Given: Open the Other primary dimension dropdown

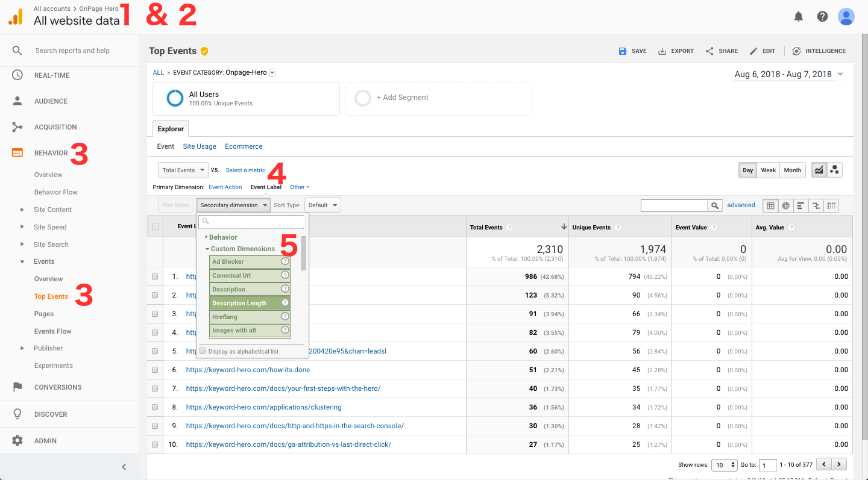Looking at the screenshot, I should 300,187.
